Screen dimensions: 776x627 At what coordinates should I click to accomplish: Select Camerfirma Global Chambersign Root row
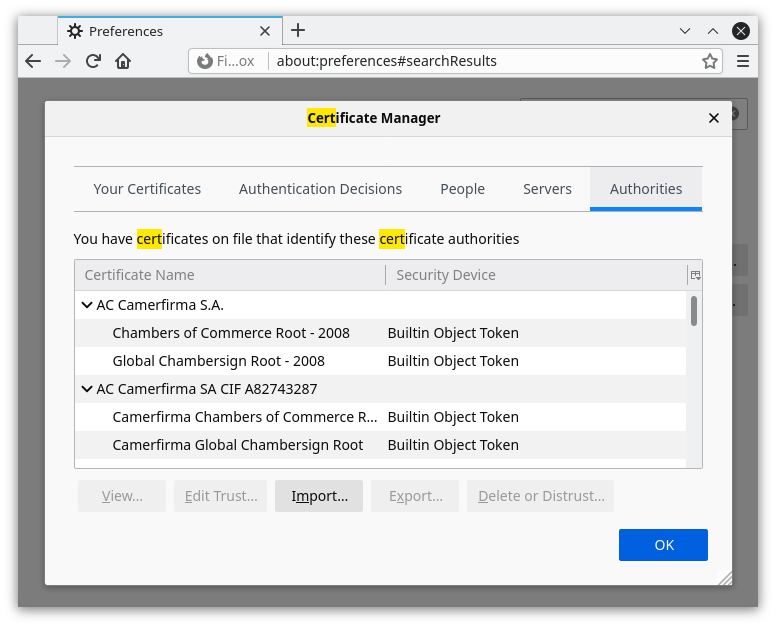coord(380,445)
